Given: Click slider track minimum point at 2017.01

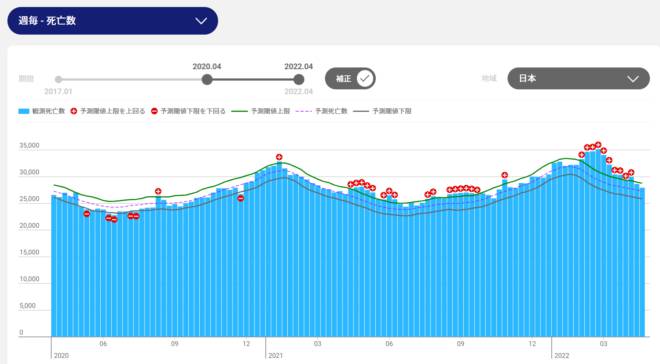Looking at the screenshot, I should [x=59, y=79].
